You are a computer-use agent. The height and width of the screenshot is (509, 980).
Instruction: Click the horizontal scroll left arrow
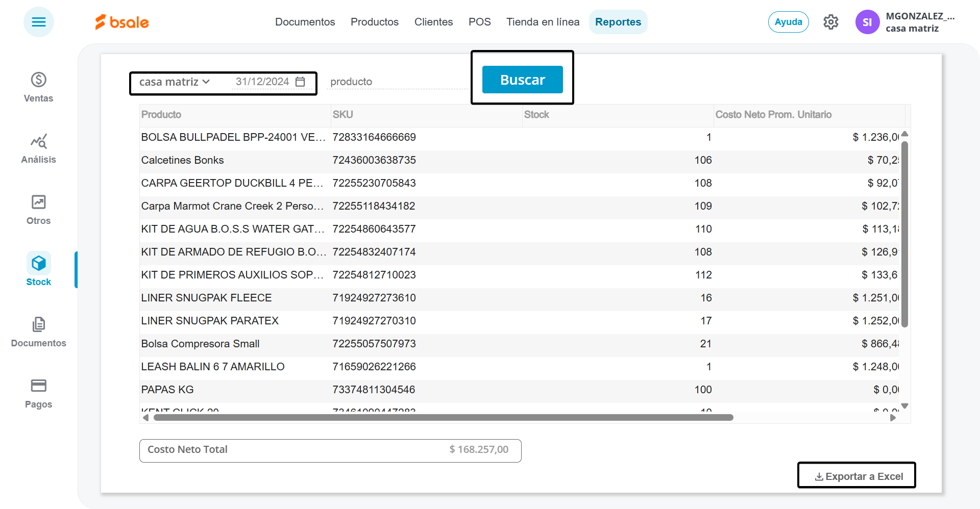pos(146,418)
